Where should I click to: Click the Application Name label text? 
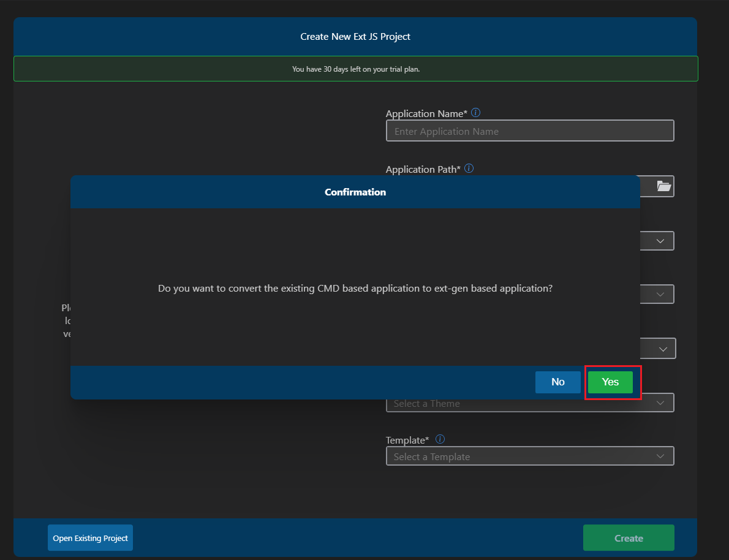point(426,114)
